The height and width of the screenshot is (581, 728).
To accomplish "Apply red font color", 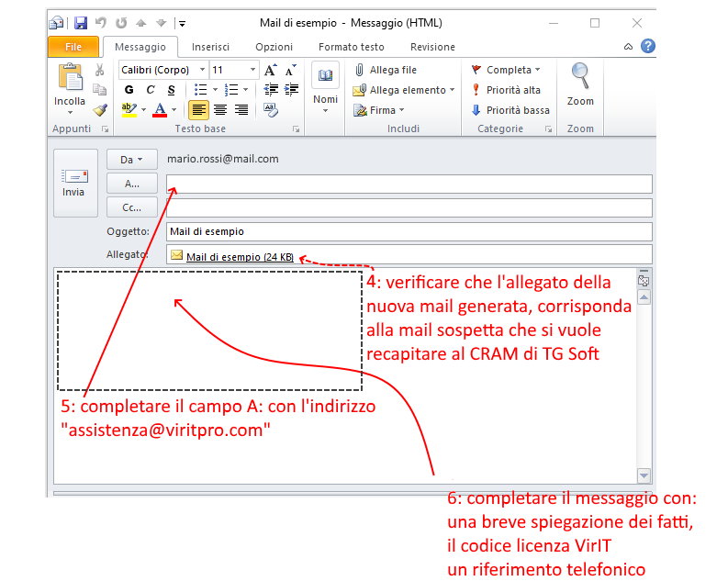I will point(160,110).
